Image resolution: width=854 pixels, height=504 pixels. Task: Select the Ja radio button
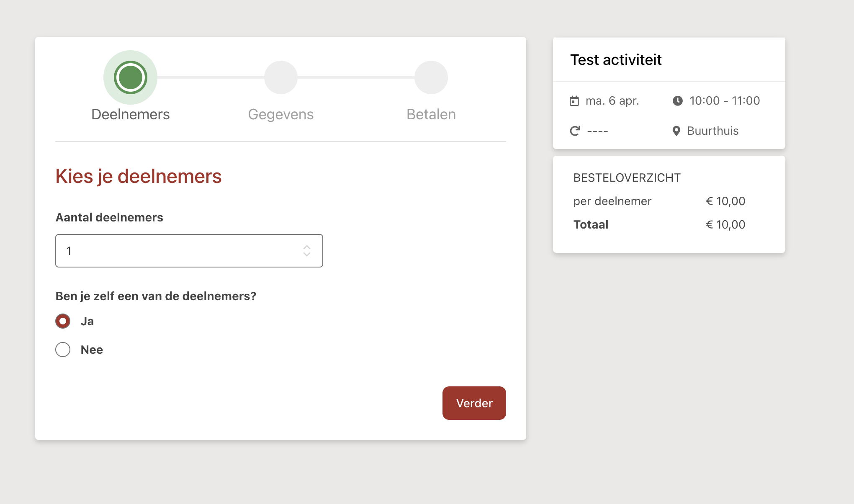tap(63, 321)
